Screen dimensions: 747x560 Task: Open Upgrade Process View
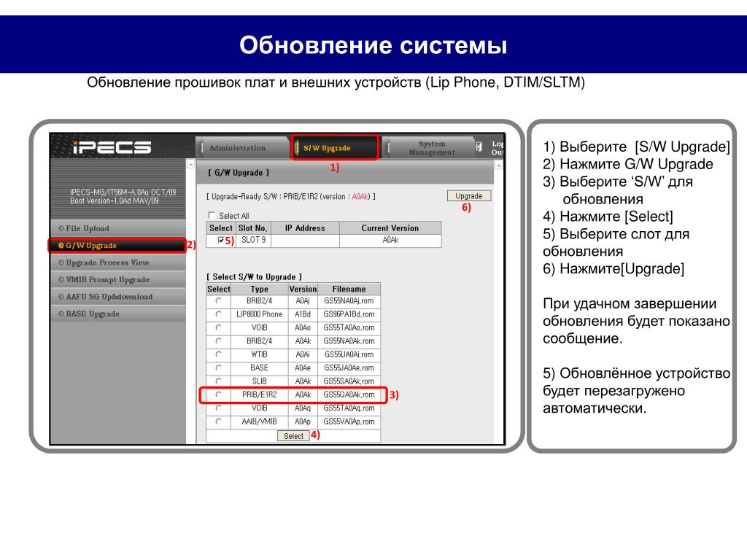[x=118, y=262]
